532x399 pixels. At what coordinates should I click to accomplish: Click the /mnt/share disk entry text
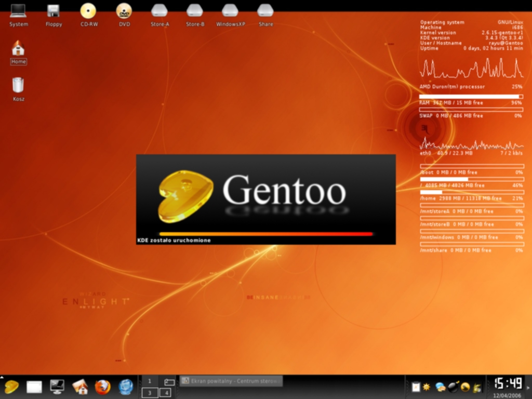[x=471, y=250]
